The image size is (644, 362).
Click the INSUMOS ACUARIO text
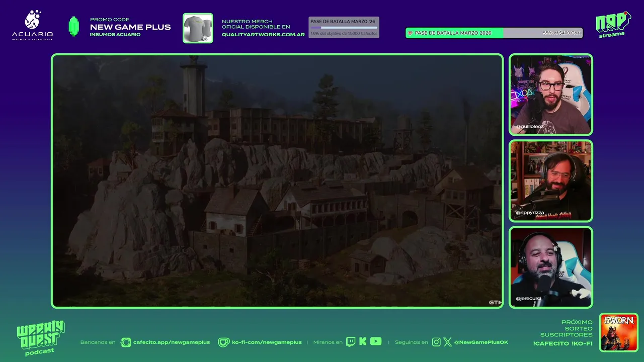(115, 35)
